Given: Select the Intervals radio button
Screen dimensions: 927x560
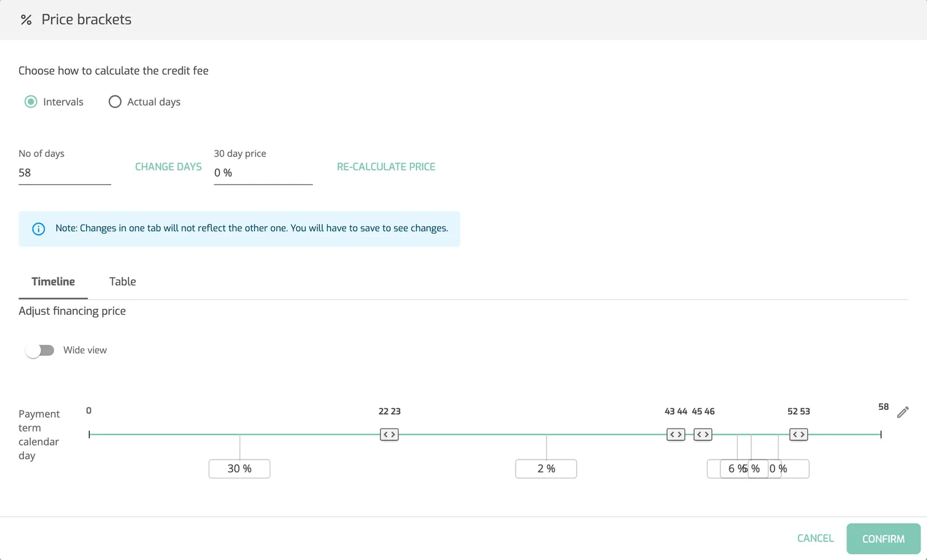Looking at the screenshot, I should 31,102.
